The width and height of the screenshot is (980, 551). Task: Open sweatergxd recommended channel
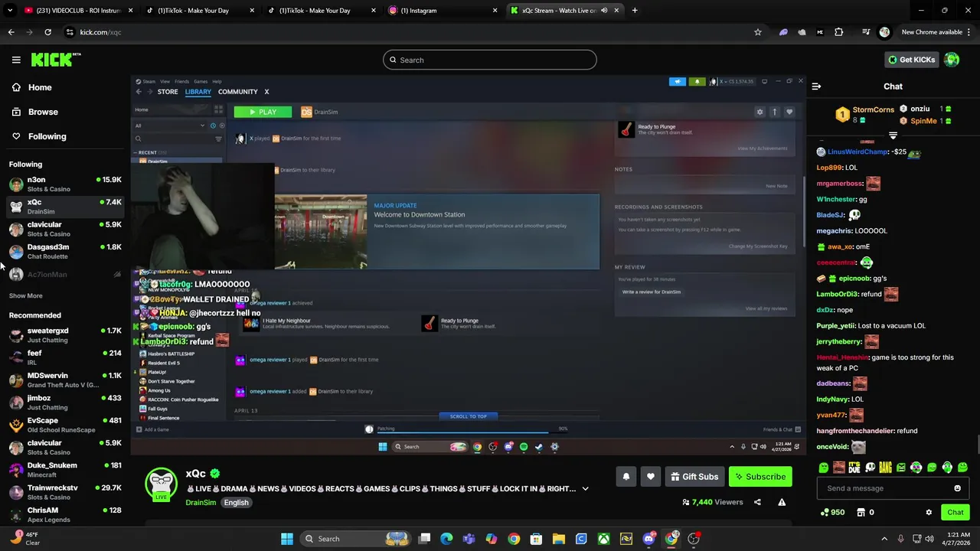pos(64,335)
